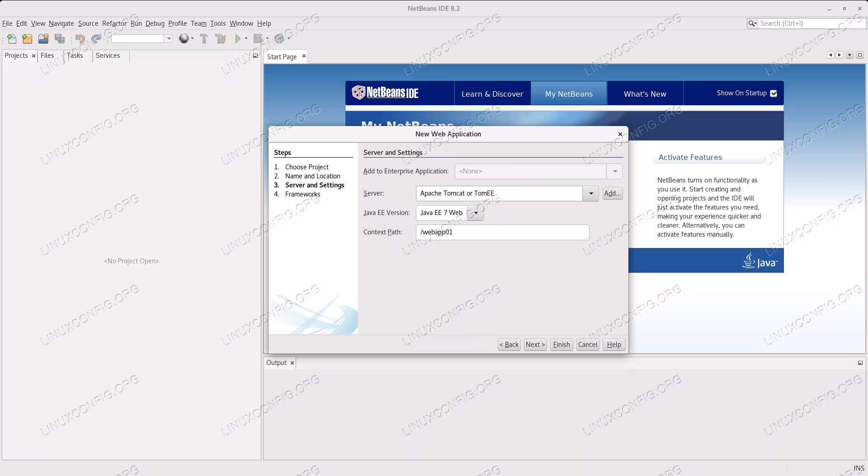Close the Projects tab
Image resolution: width=868 pixels, height=476 pixels.
coord(33,56)
